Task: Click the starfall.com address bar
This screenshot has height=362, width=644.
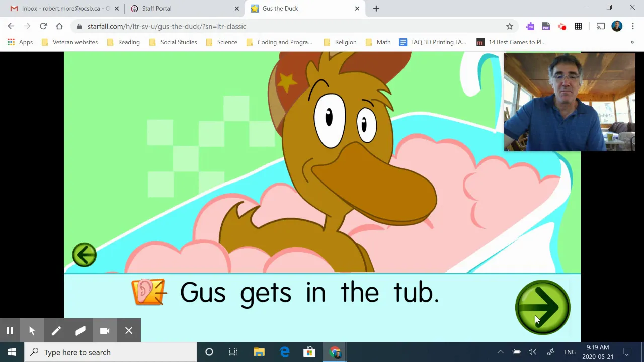Action: [x=294, y=26]
